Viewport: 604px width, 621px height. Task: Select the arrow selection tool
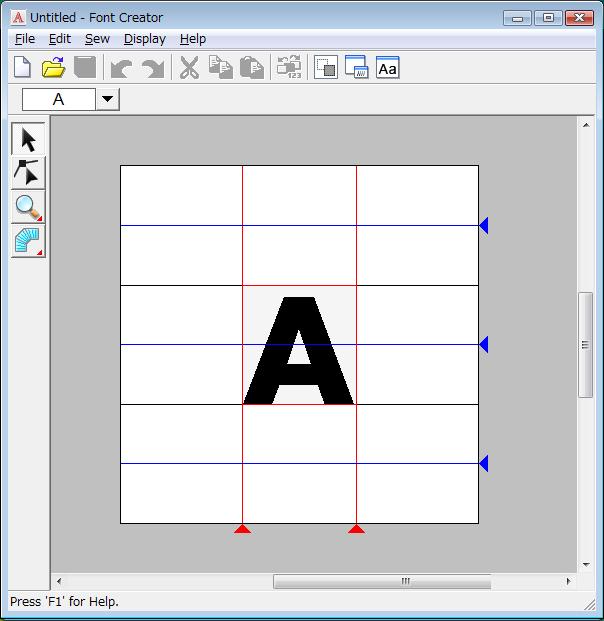click(x=28, y=139)
